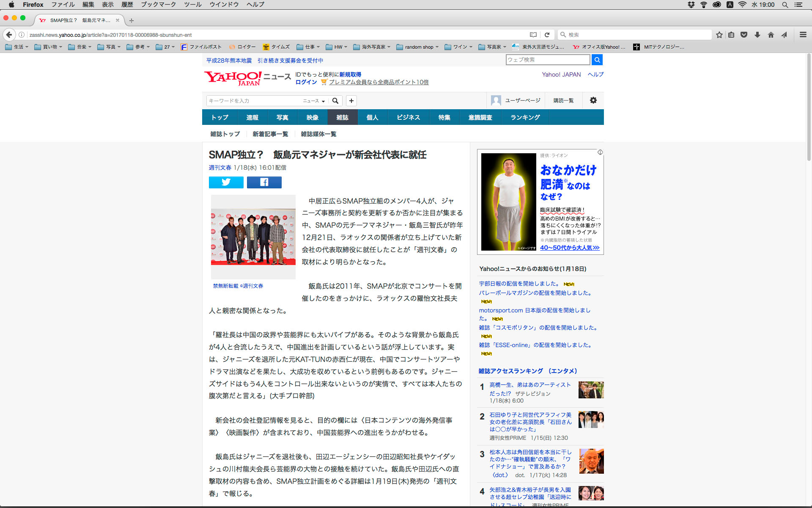Expand ニュース search category dropdown
The image size is (812, 508).
point(314,101)
